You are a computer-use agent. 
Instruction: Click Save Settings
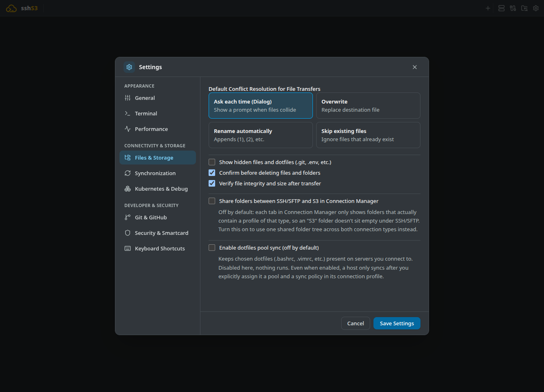point(397,323)
